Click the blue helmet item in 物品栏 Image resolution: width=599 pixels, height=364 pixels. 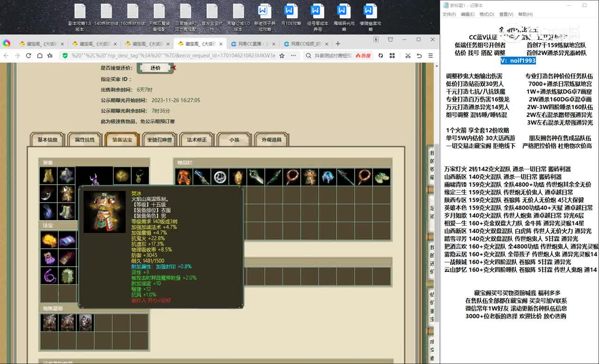(x=327, y=177)
